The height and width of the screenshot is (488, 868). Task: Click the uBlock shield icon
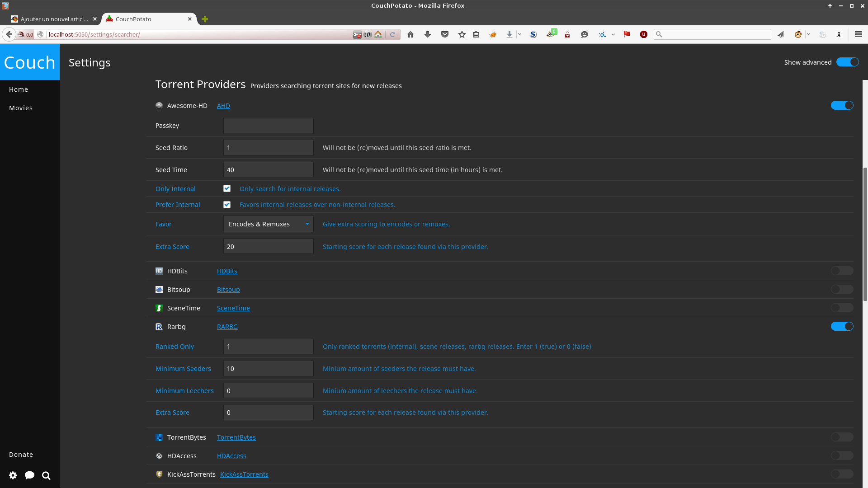[x=644, y=34]
